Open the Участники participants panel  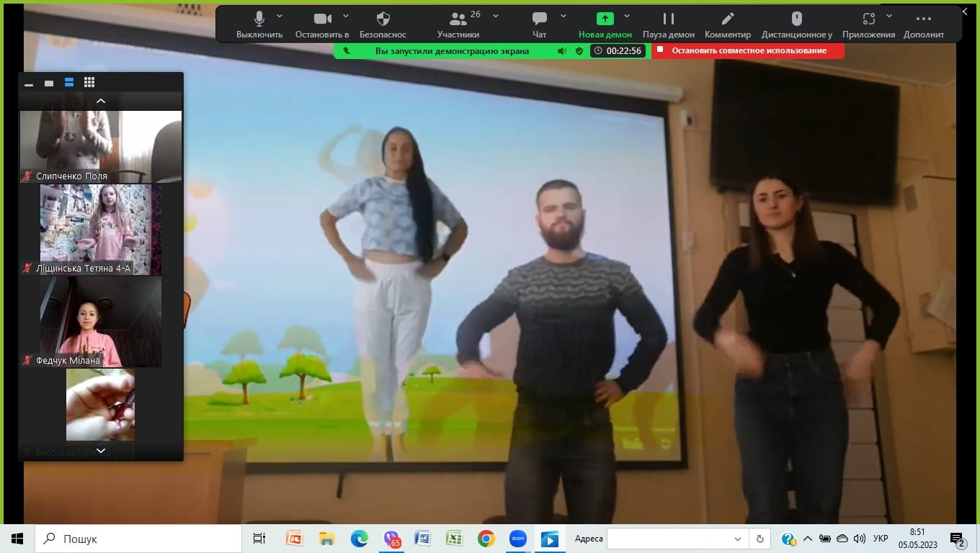pos(458,19)
